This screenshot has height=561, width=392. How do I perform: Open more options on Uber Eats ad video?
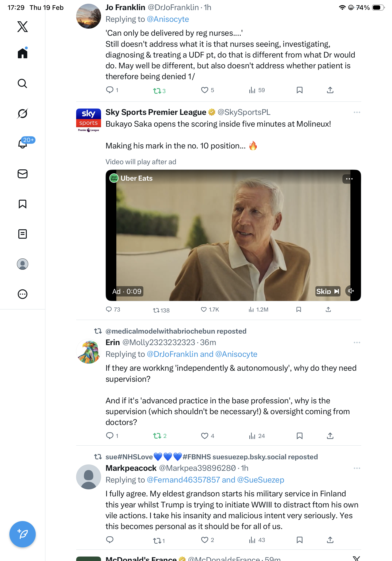(349, 179)
